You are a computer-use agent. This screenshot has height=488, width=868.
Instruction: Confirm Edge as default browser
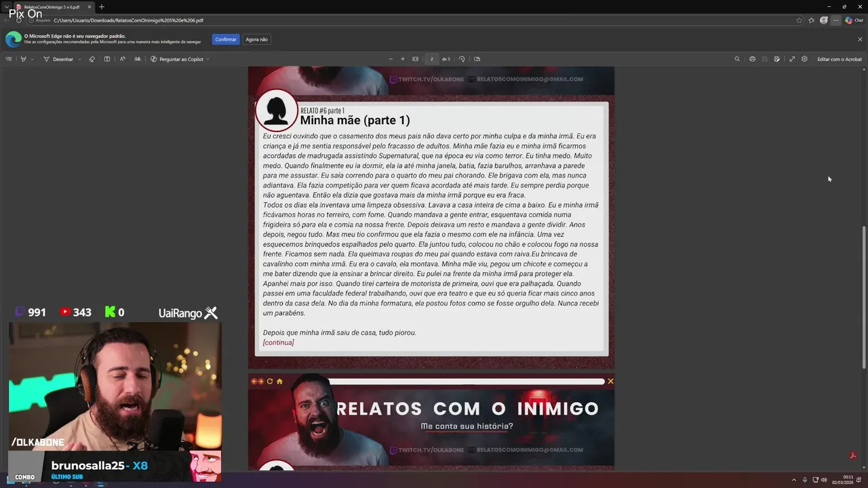pyautogui.click(x=226, y=39)
